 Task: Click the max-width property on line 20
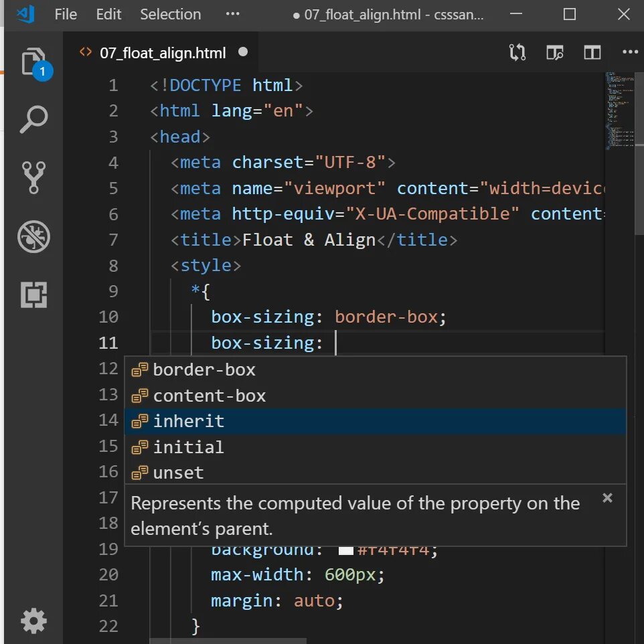(x=256, y=574)
